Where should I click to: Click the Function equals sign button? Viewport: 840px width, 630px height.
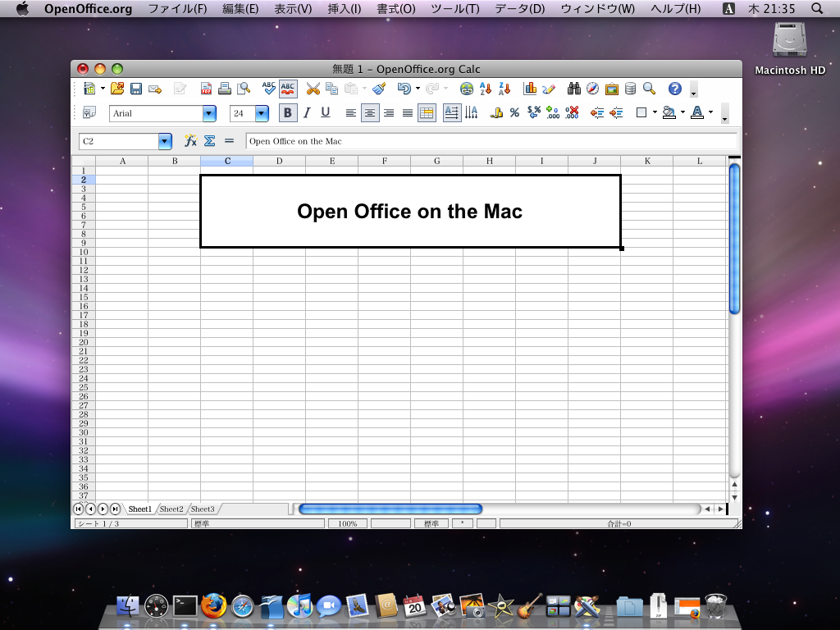[x=230, y=141]
